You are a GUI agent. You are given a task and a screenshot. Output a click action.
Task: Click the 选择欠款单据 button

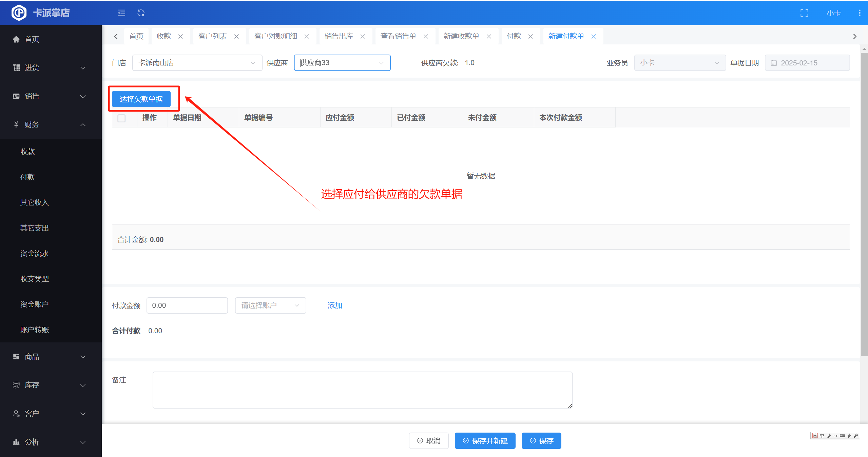pos(141,99)
